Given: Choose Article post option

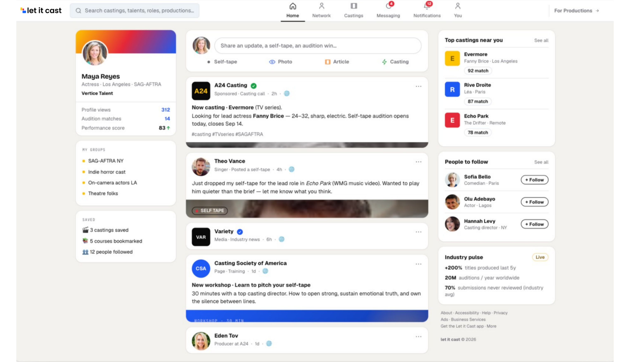Looking at the screenshot, I should click(337, 62).
